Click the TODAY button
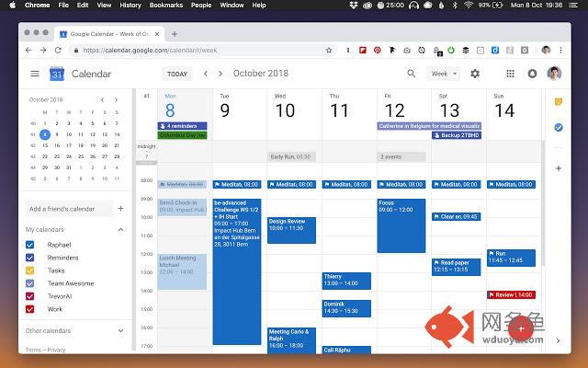588x368 pixels. 177,74
